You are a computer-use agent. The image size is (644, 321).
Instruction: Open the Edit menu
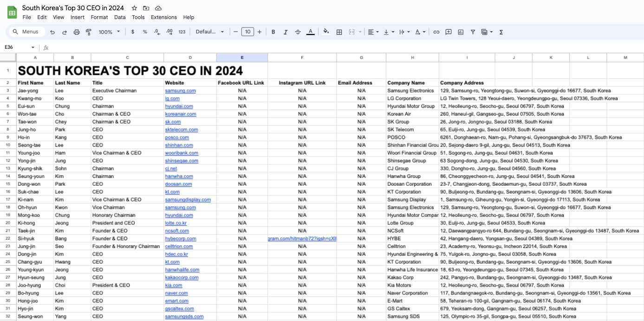(x=42, y=17)
